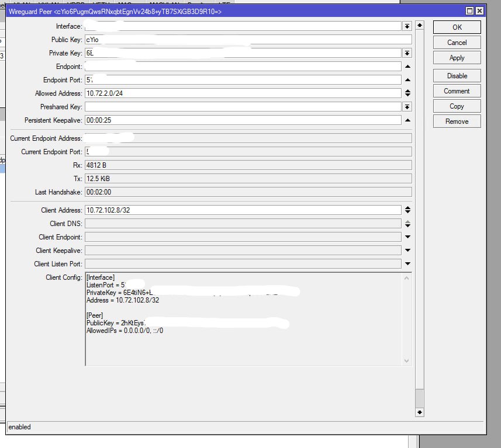Screen dimensions: 501x448
Task: Click the Public Key input field
Action: pyautogui.click(x=248, y=40)
